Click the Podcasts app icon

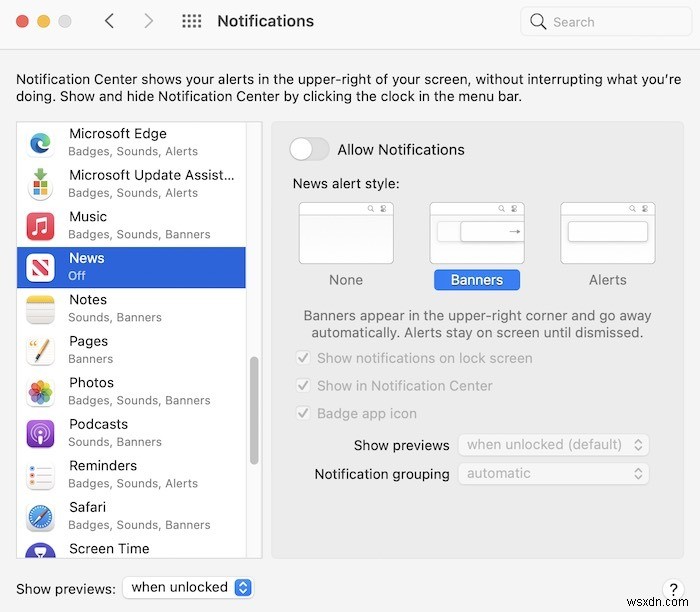40,433
